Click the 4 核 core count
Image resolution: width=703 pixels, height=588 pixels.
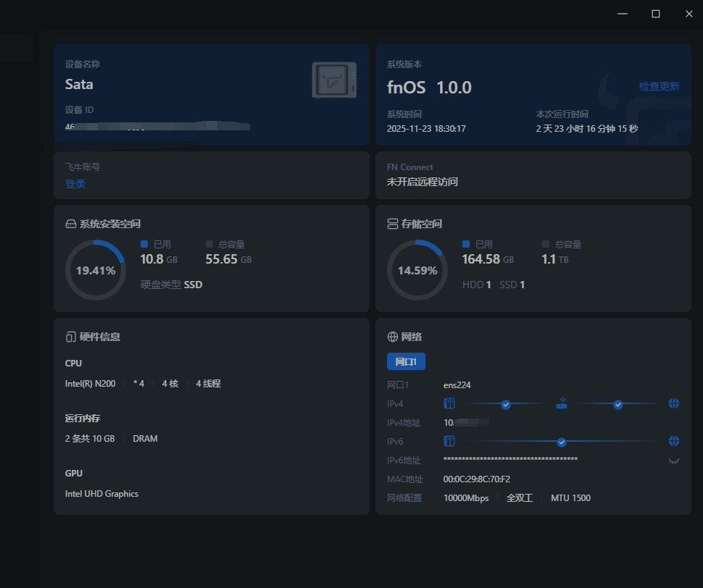coord(170,383)
